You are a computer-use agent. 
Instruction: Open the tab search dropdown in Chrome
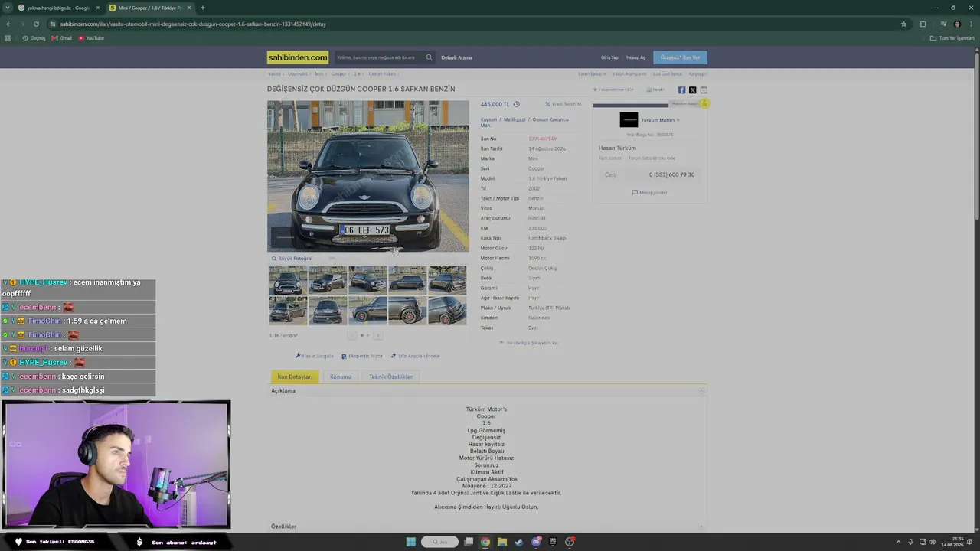[8, 8]
